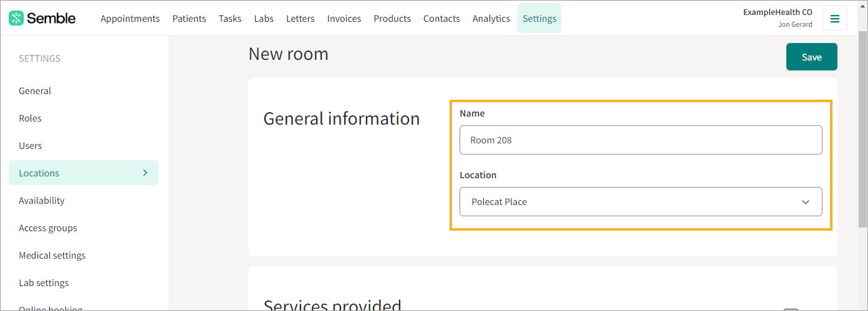This screenshot has height=311, width=868.
Task: Go to the Patients tab
Action: pos(189,18)
